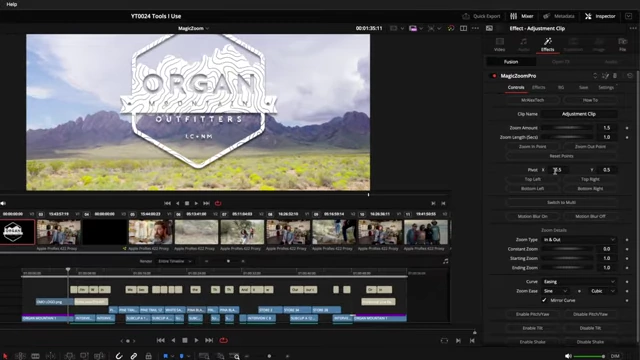Toggle timeline loop playback button
Screen dimensions: 640x360
(x=224, y=340)
